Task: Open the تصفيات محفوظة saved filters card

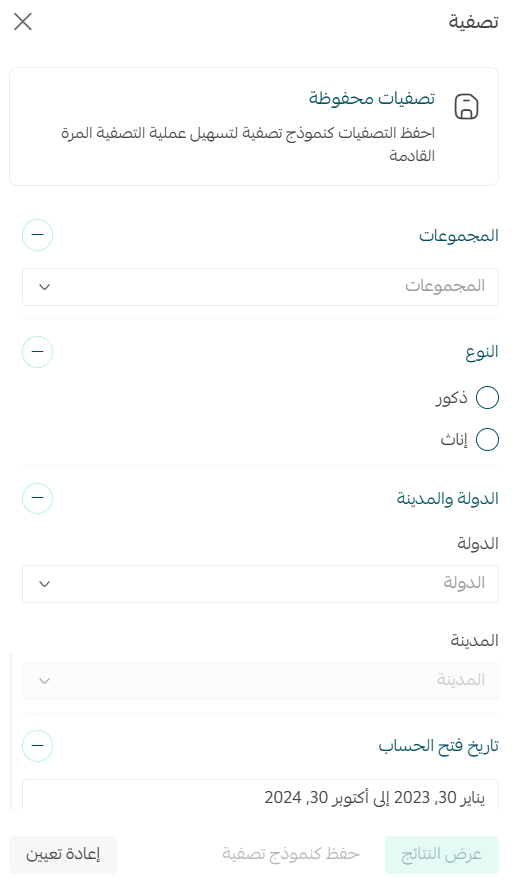Action: point(254,127)
